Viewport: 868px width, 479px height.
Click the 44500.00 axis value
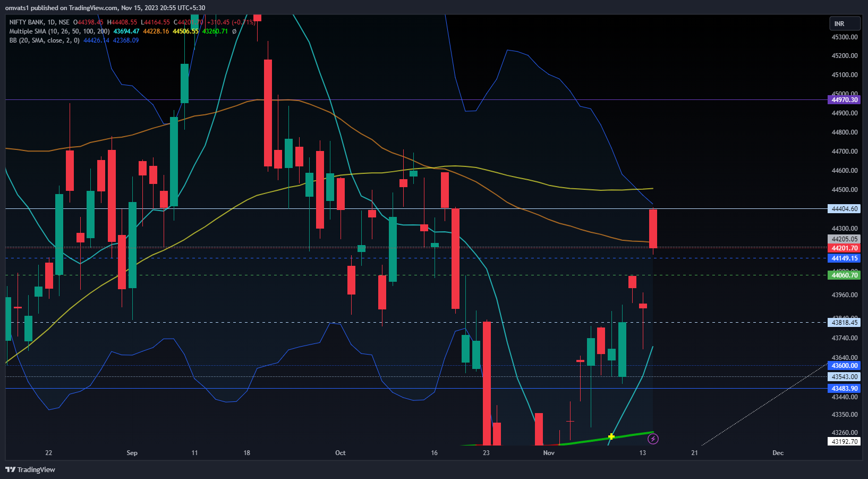[x=845, y=190]
